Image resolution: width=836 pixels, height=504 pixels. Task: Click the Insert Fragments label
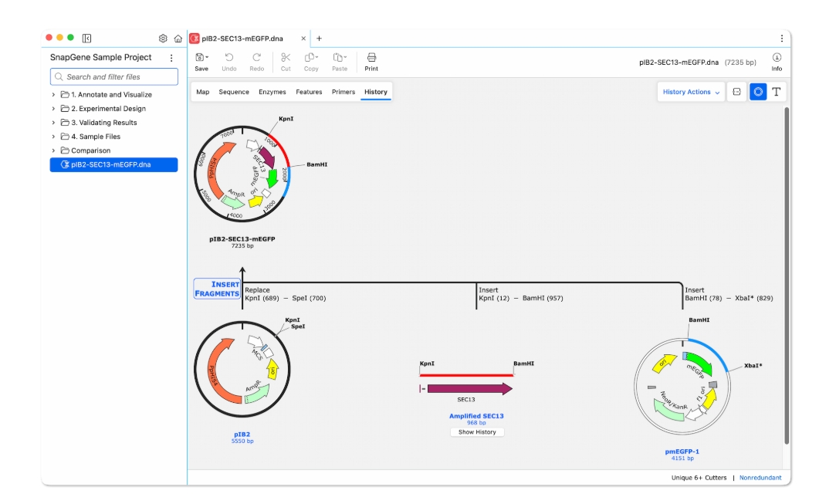(217, 289)
